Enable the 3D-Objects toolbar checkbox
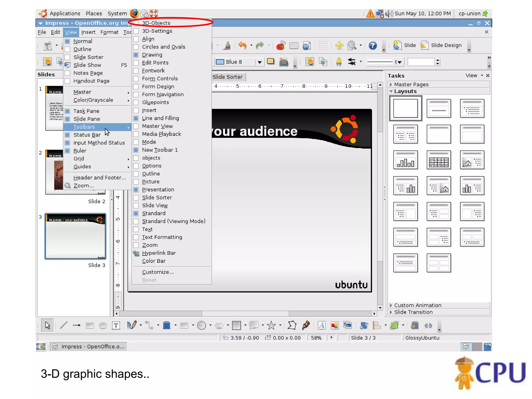 click(136, 23)
